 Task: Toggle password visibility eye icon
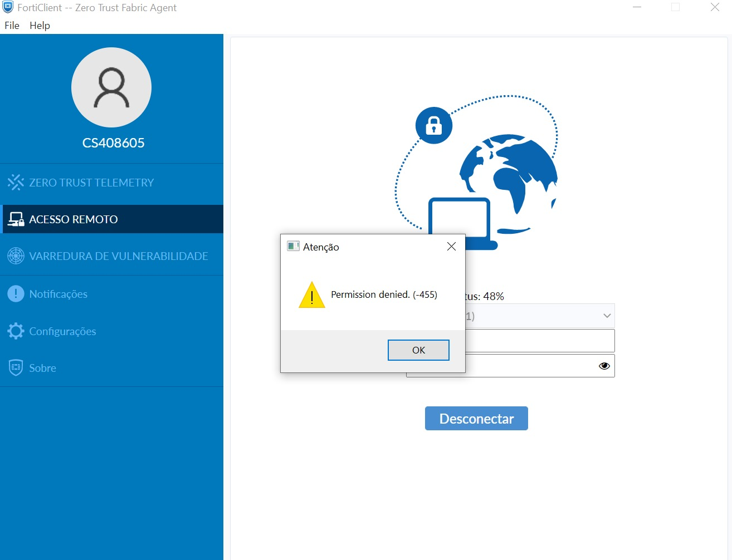(604, 366)
